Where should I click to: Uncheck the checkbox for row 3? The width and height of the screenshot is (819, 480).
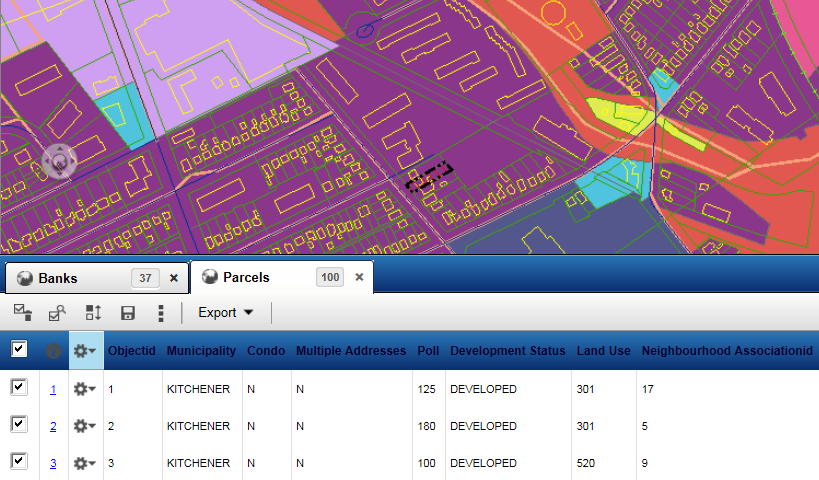[19, 462]
